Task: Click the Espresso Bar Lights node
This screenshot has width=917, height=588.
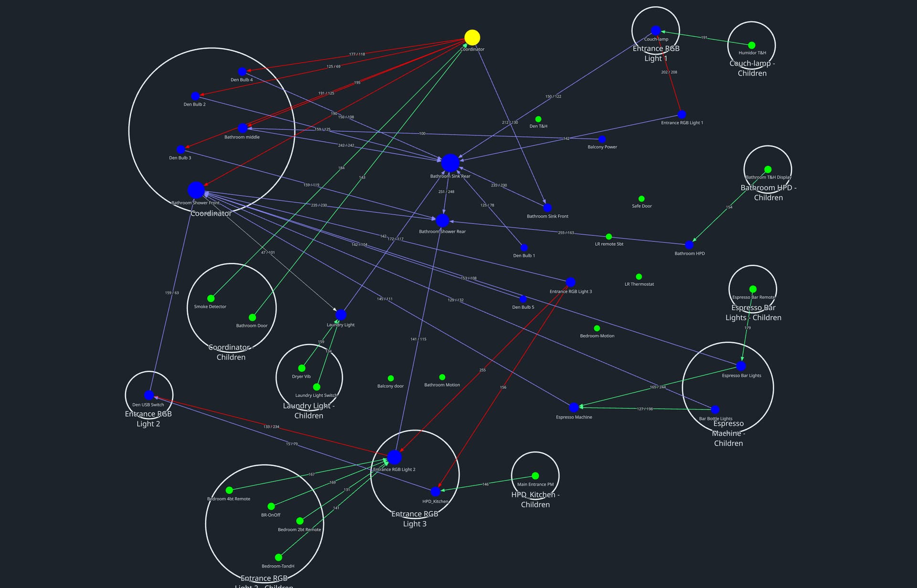Action: (741, 366)
